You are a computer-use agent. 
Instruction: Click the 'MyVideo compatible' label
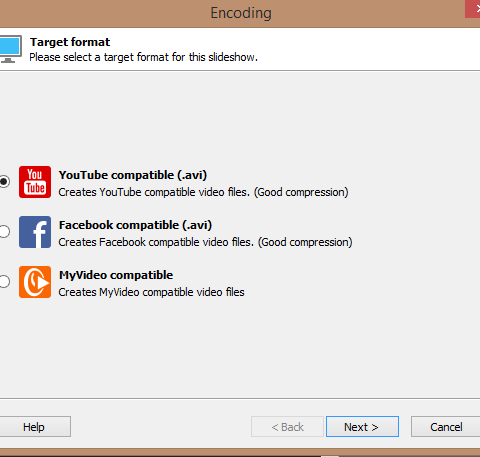click(x=116, y=275)
